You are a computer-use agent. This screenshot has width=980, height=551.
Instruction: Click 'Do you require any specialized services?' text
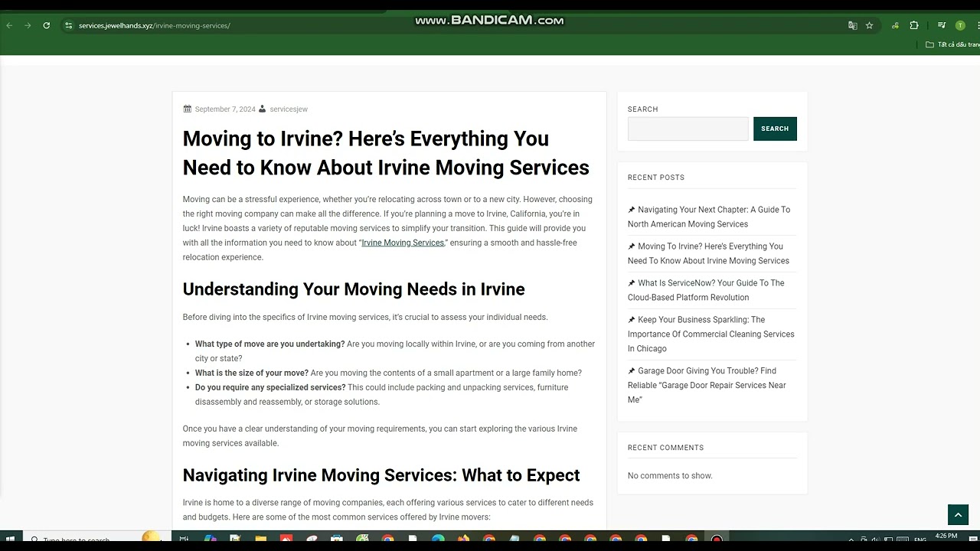click(270, 388)
